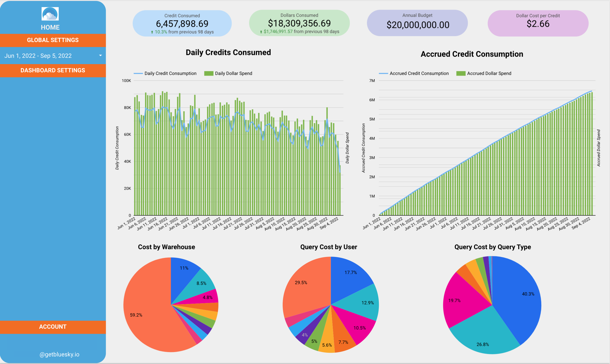The width and height of the screenshot is (610, 364).
Task: Click the Annual Budget scorecard
Action: click(x=417, y=23)
